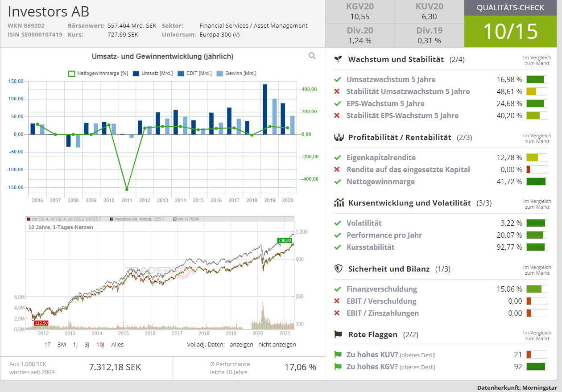This screenshot has height=392, width=562.
Task: Click the green flag next to Zu hohes KGV?
Action: [x=338, y=367]
